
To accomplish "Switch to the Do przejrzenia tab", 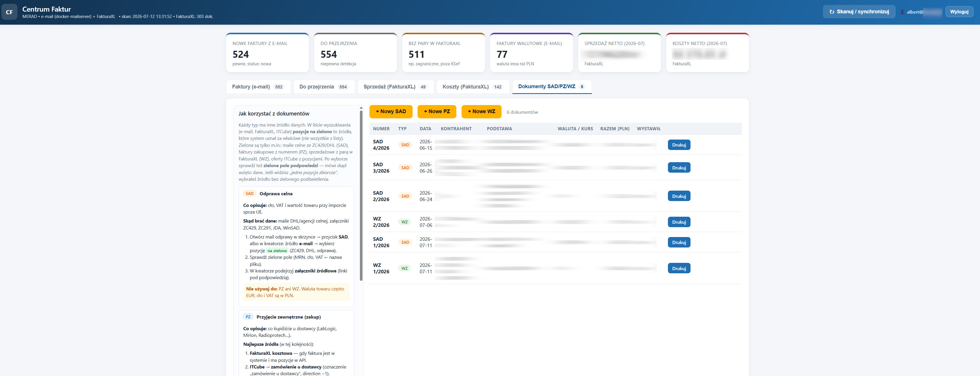I will coord(324,87).
